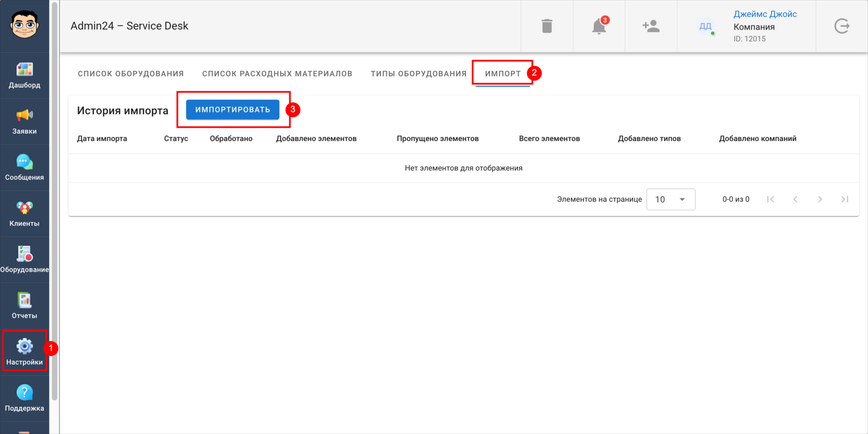Click the sidebar vertical scrollbar
Viewport: 868px width, 434px height.
click(x=54, y=202)
